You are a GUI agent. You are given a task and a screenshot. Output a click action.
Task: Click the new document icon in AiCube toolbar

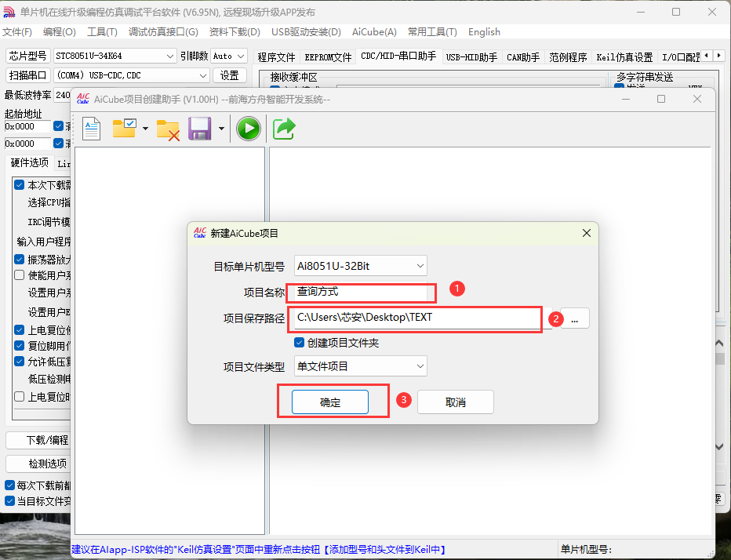pos(91,128)
